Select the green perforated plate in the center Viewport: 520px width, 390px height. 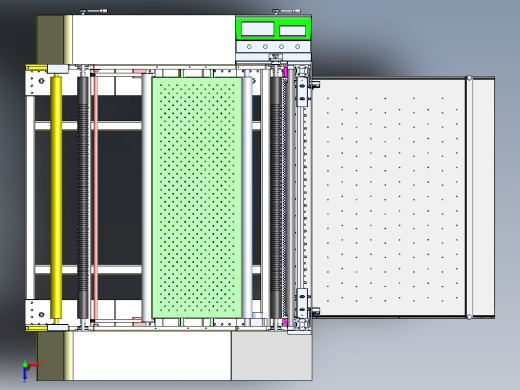(x=197, y=198)
